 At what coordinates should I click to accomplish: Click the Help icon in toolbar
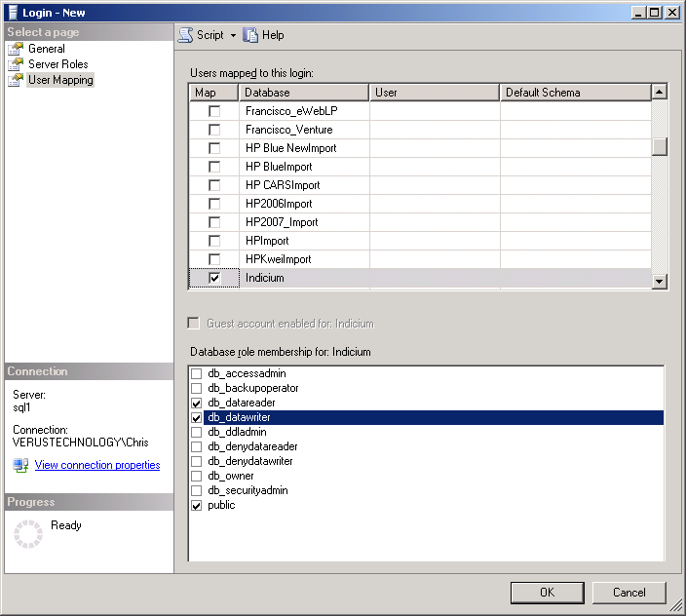click(251, 35)
